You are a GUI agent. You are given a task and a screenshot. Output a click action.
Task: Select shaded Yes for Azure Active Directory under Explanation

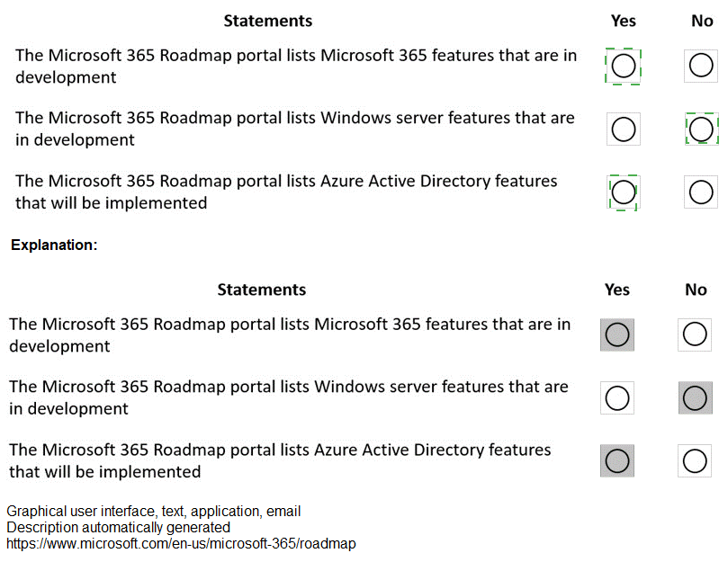click(x=617, y=460)
